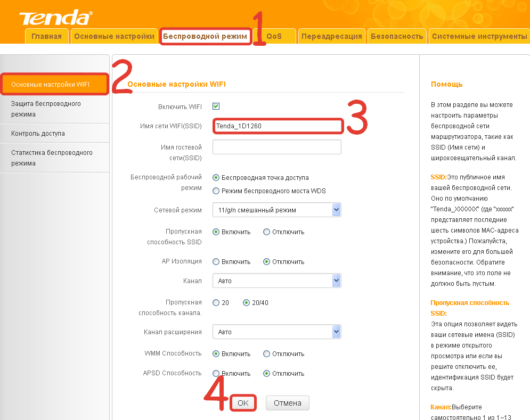Click the guest network SSID field
The image size is (530, 420).
tap(277, 147)
